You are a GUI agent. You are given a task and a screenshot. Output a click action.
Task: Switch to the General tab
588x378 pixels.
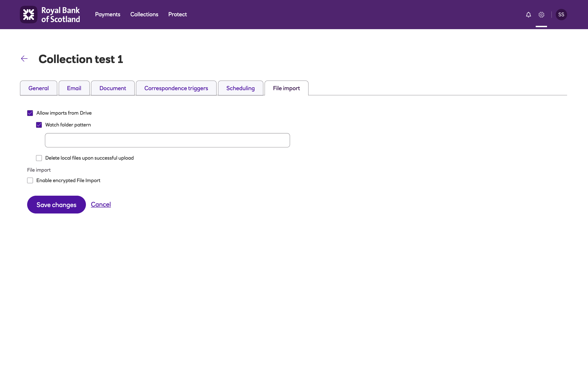(x=39, y=88)
